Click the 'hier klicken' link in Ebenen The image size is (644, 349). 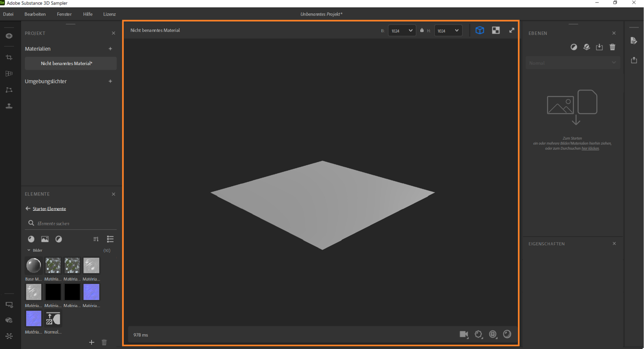click(590, 148)
